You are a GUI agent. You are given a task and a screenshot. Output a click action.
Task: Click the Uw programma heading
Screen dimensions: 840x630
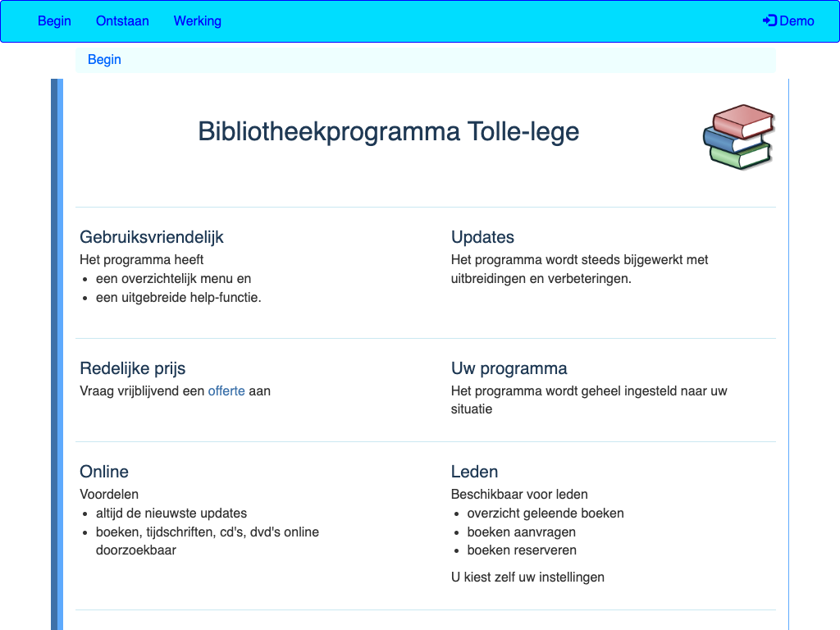509,368
